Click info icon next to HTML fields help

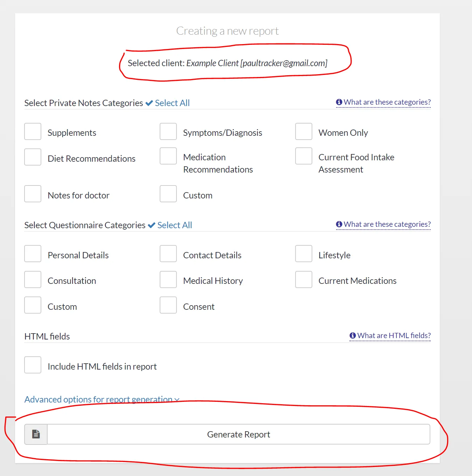click(353, 336)
